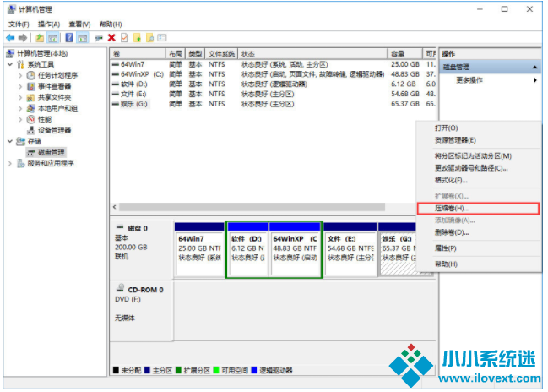Screen dimensions: 548x392
Task: Expand the 本地用户和组 node
Action: [20, 108]
